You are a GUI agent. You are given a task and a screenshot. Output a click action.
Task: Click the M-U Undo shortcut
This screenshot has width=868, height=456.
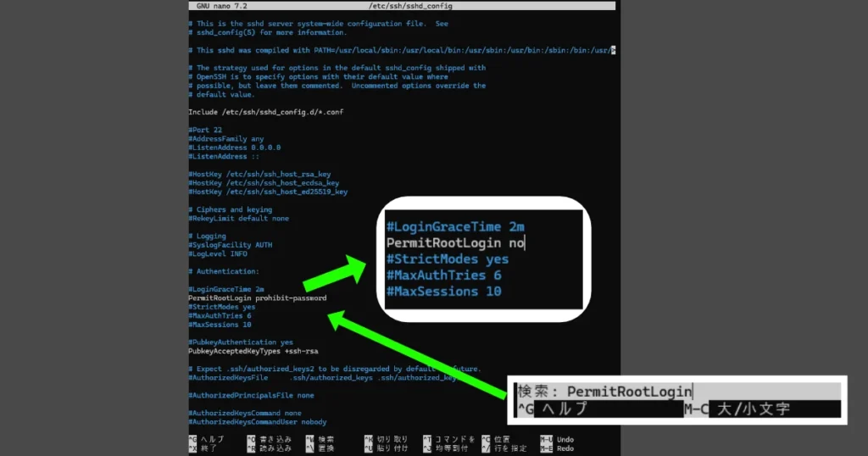click(x=557, y=439)
